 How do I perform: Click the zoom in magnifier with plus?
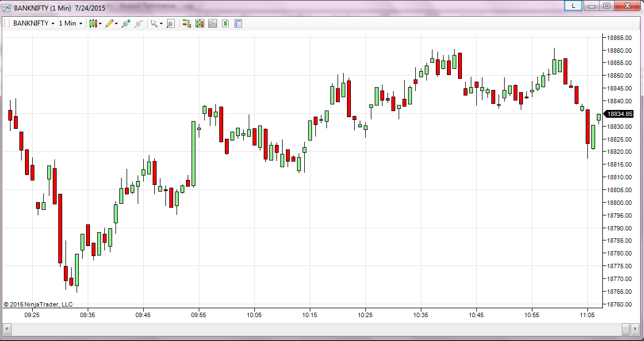tap(126, 23)
